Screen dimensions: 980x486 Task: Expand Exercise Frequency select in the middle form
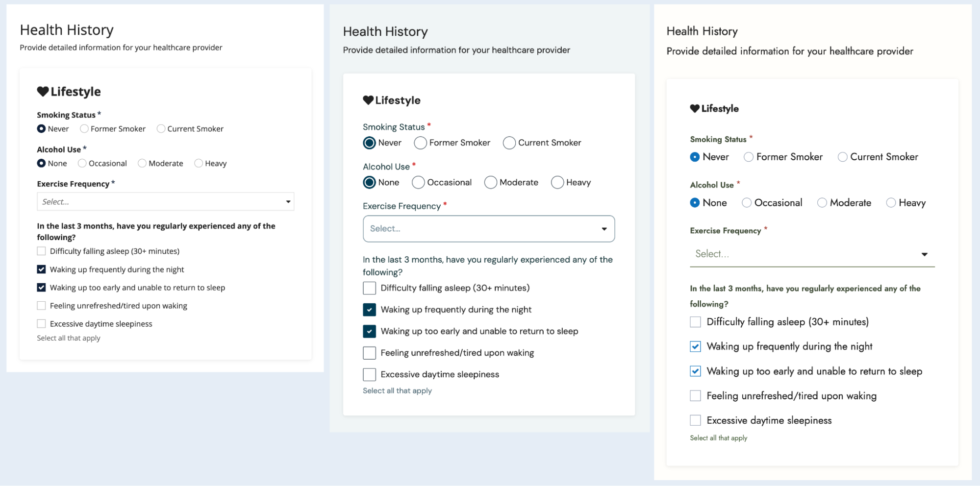point(489,229)
